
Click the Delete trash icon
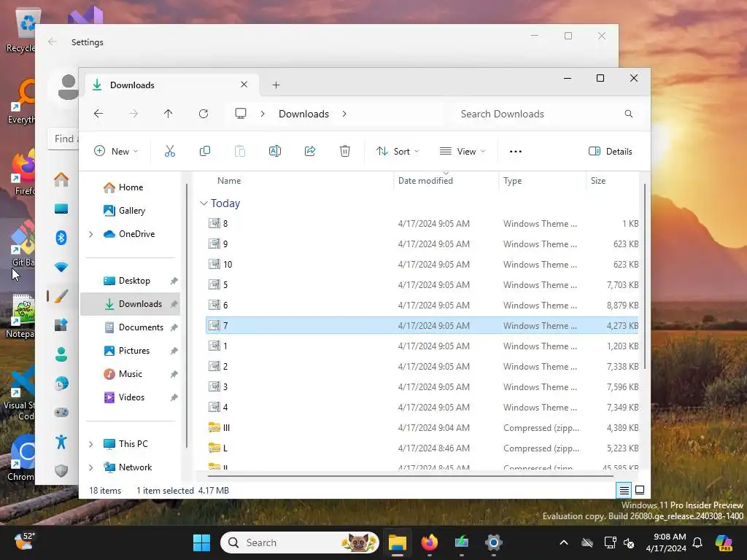tap(345, 152)
